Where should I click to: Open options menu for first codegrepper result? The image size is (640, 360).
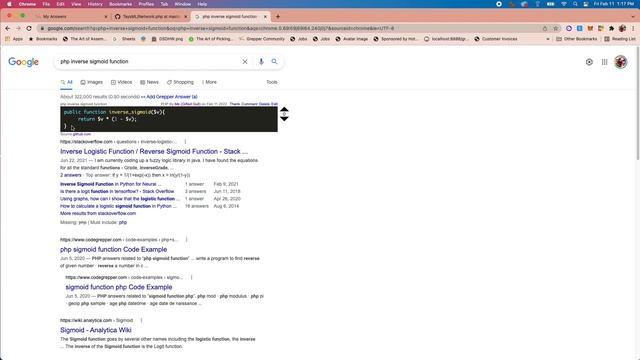click(x=187, y=240)
